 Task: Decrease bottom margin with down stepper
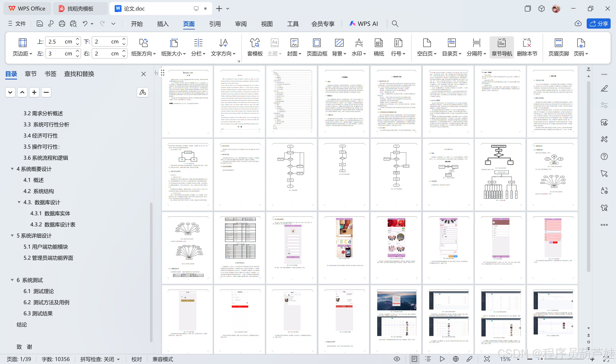[124, 44]
